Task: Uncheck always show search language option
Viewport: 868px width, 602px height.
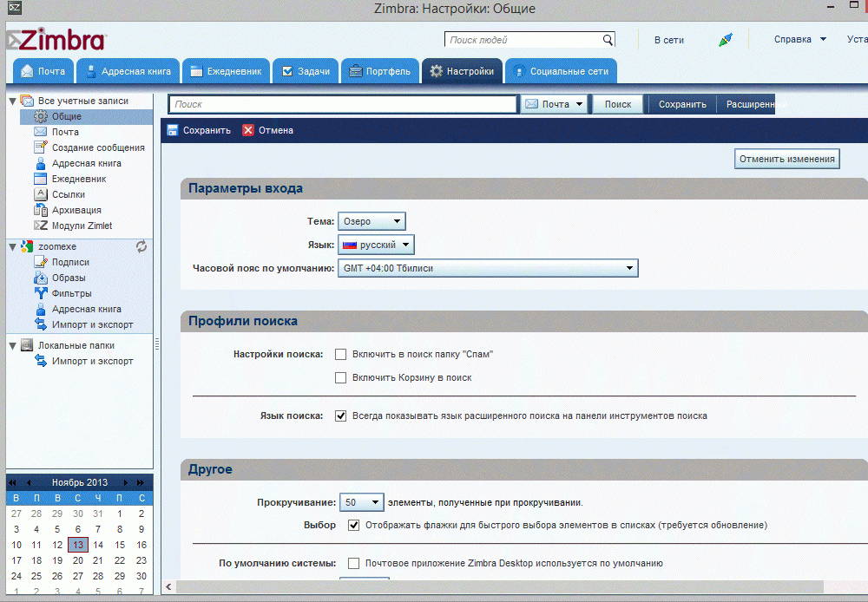Action: click(x=341, y=416)
